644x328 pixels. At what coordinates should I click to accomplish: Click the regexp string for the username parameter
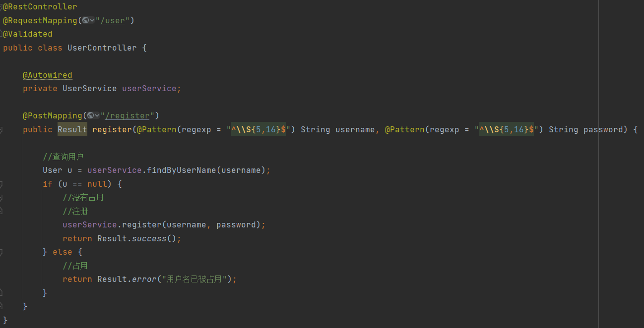coord(258,130)
